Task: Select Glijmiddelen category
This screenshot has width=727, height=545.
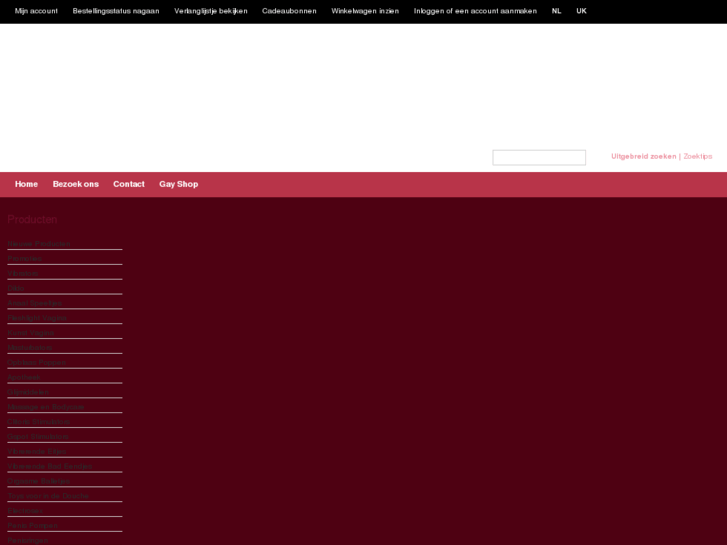Action: (28, 392)
